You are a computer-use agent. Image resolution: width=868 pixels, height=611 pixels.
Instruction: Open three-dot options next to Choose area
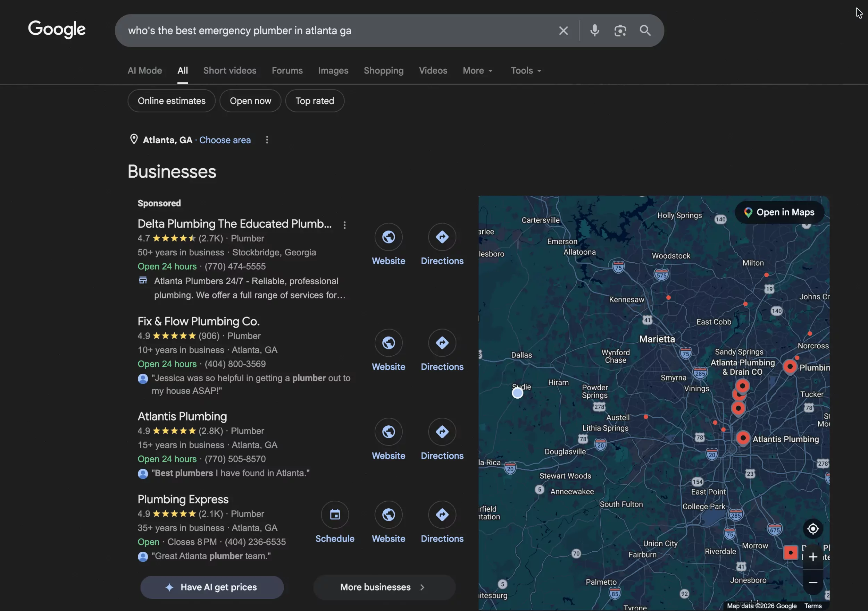click(x=267, y=140)
